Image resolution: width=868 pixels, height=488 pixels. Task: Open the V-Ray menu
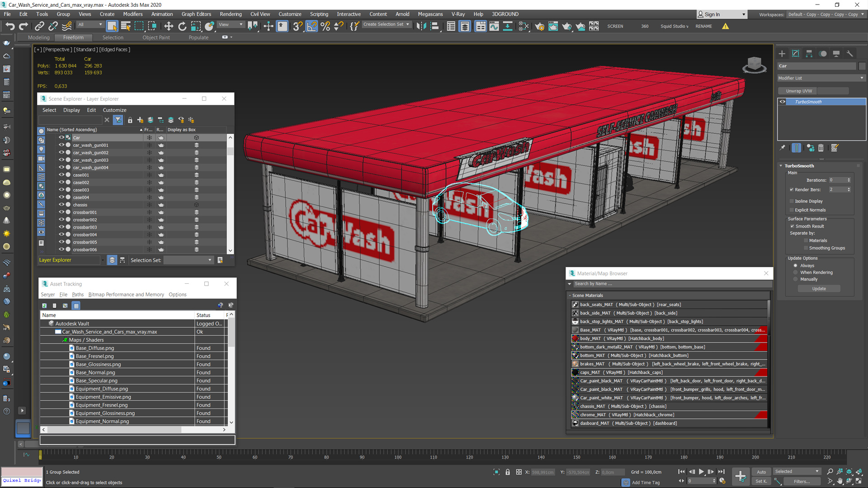click(458, 14)
